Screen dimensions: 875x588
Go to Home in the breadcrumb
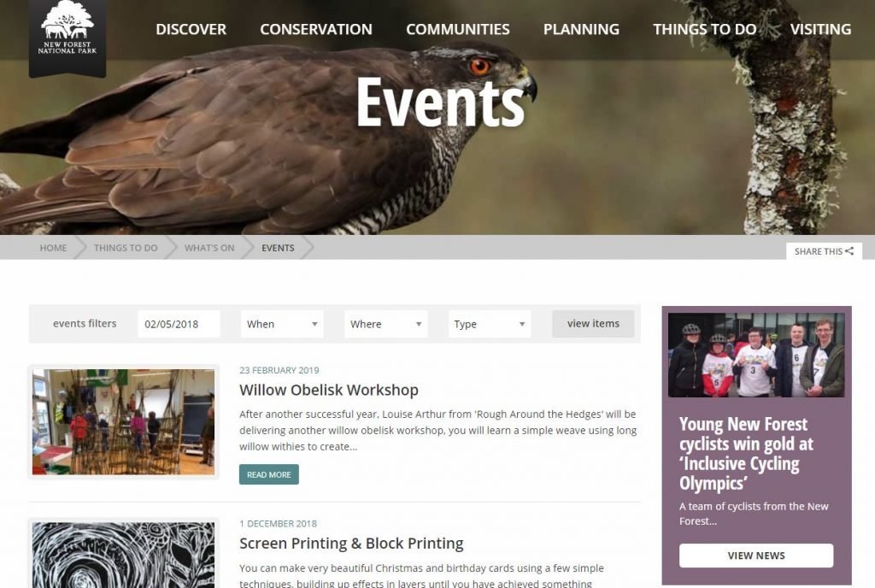click(x=53, y=248)
